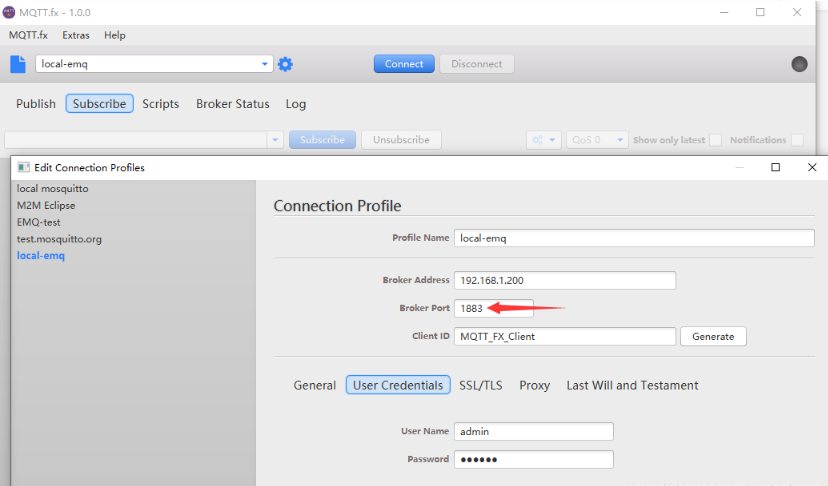Image resolution: width=828 pixels, height=486 pixels.
Task: Click the Disconnect button
Action: (476, 64)
